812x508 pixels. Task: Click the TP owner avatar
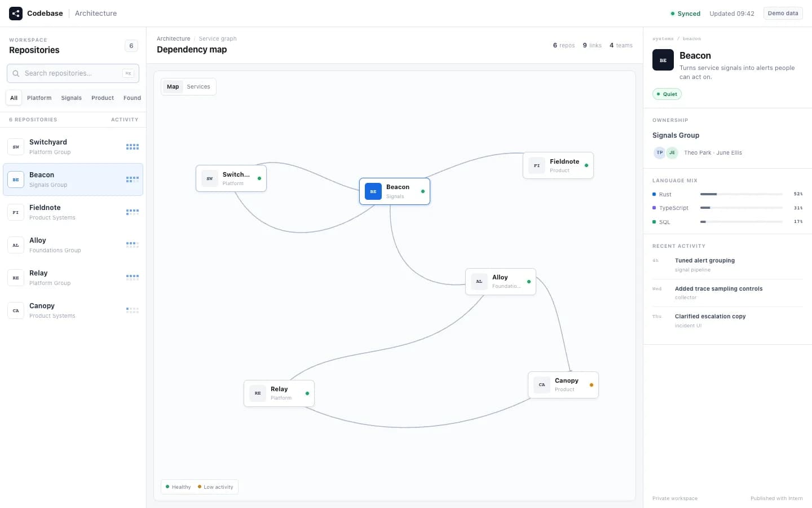pyautogui.click(x=660, y=152)
